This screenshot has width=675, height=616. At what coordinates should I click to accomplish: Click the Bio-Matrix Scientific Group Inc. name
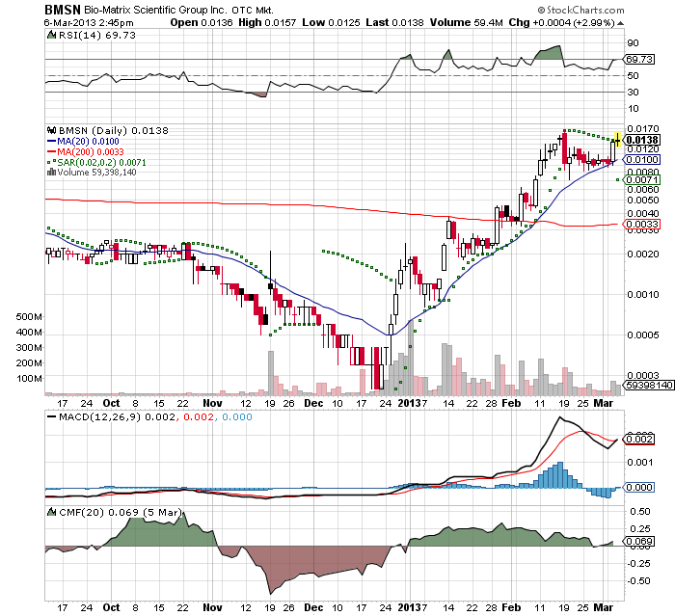(x=156, y=11)
